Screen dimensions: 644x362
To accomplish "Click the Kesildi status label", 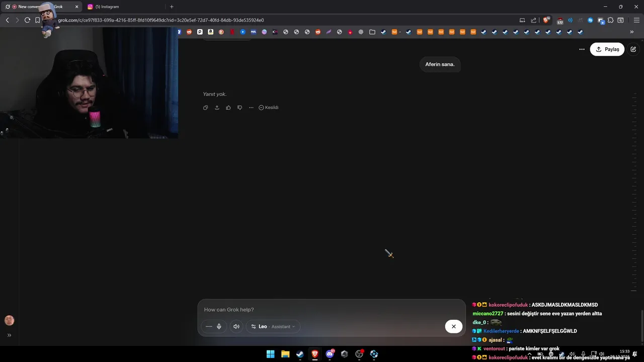I will (x=269, y=108).
